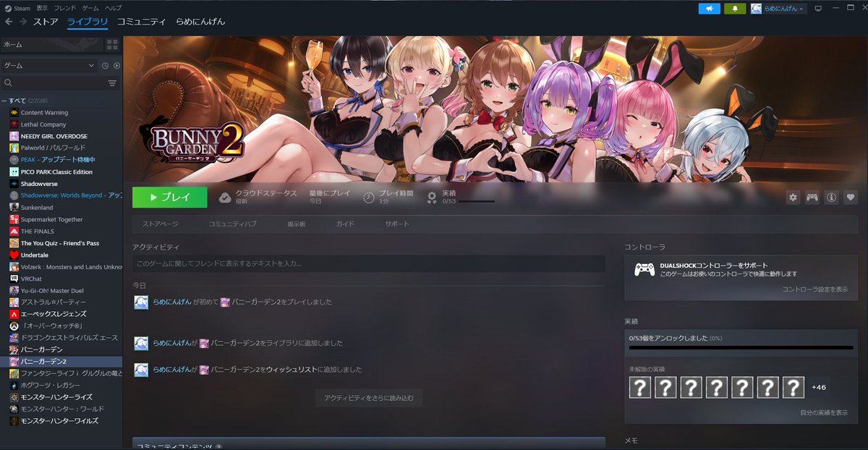The width and height of the screenshot is (868, 450).
Task: Go to the 掲示板 tab
Action: [x=297, y=224]
